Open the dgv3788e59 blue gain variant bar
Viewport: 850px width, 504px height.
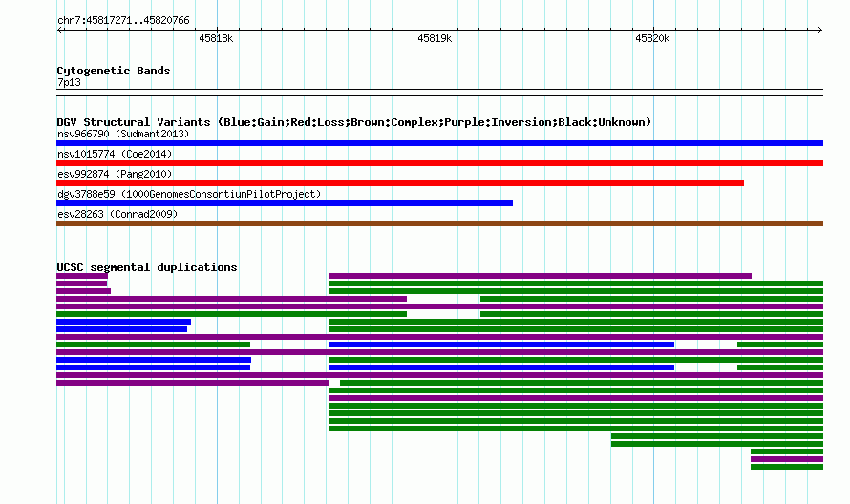point(285,203)
